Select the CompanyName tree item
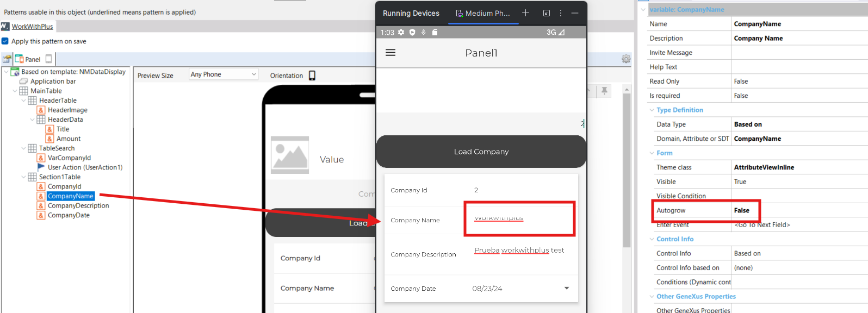This screenshot has width=868, height=313. pyautogui.click(x=71, y=196)
